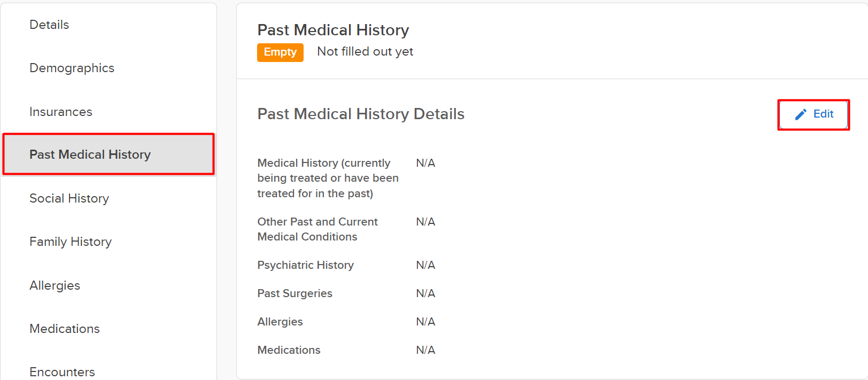868x380 pixels.
Task: Click the N/A value beside Psychiatric History
Action: 425,265
